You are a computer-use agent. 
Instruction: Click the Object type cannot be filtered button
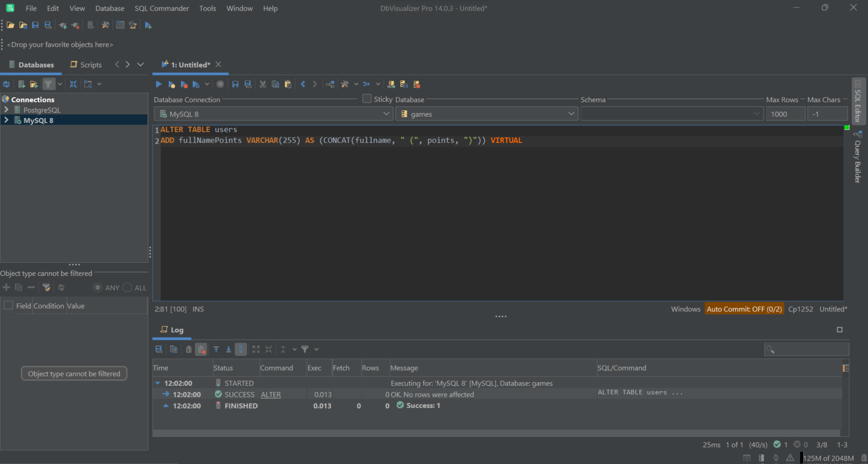(73, 373)
